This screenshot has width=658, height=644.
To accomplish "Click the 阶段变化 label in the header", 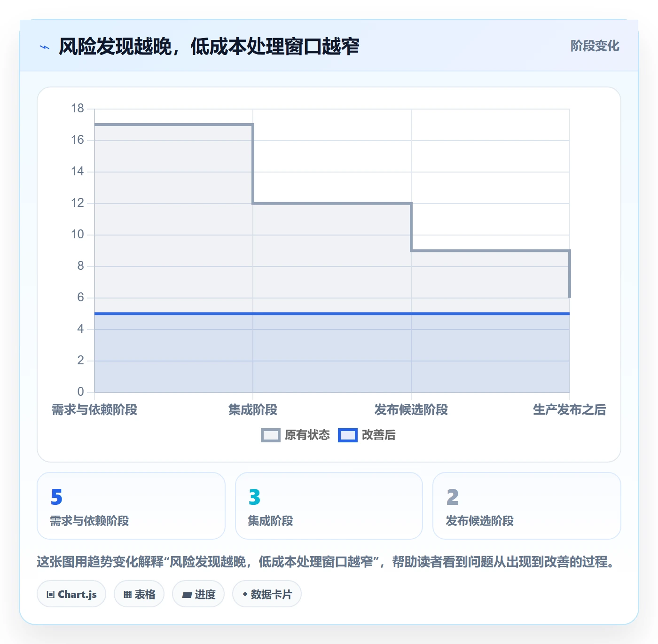I will 595,46.
